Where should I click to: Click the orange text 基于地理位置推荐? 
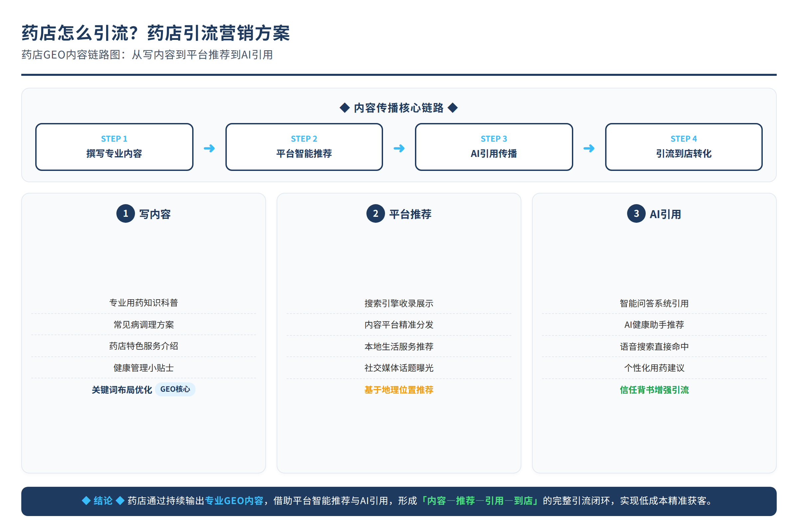coord(399,390)
